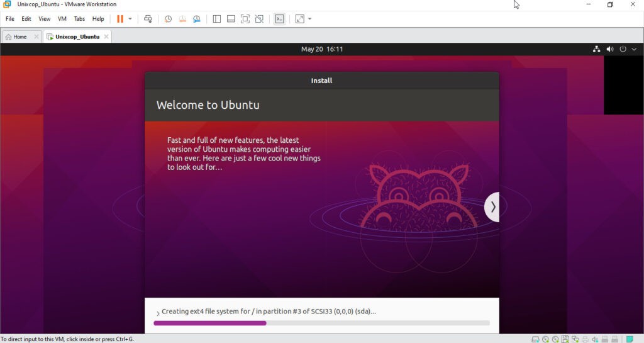The width and height of the screenshot is (644, 343).
Task: Open the Help menu
Action: click(x=98, y=19)
